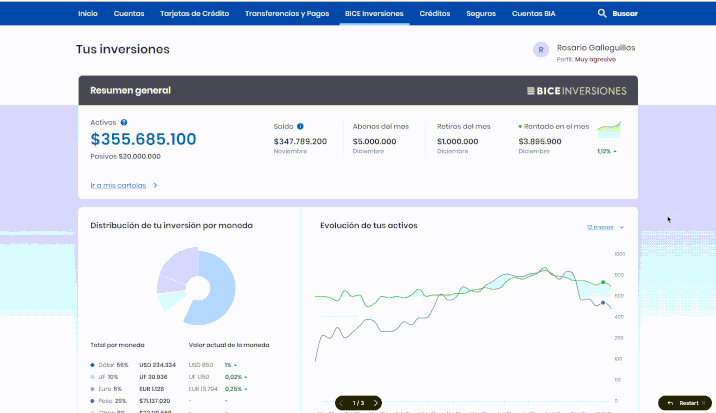Click the $355.685.100 activos amount

click(143, 139)
